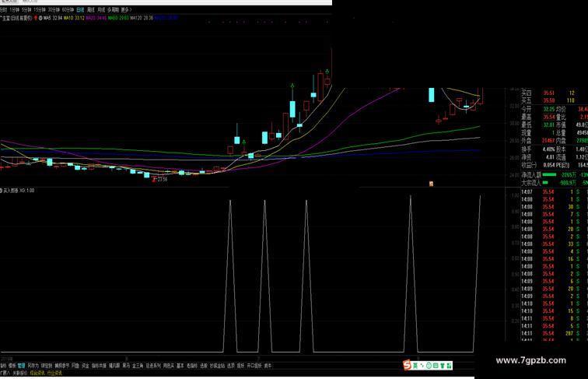Open the yellow 行业资讯 link

click(x=54, y=374)
